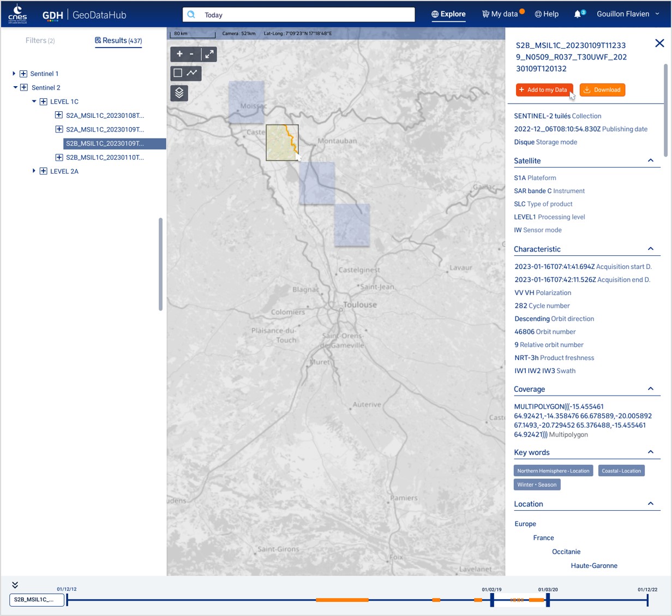This screenshot has width=672, height=616.
Task: Zoom in on the map
Action: (179, 54)
